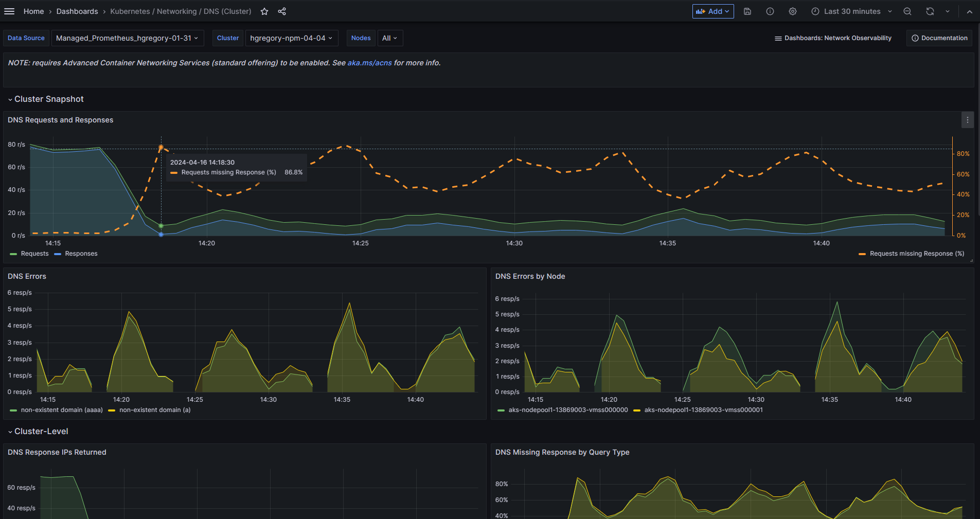Click the share dashboard icon
This screenshot has height=519, width=980.
[282, 11]
